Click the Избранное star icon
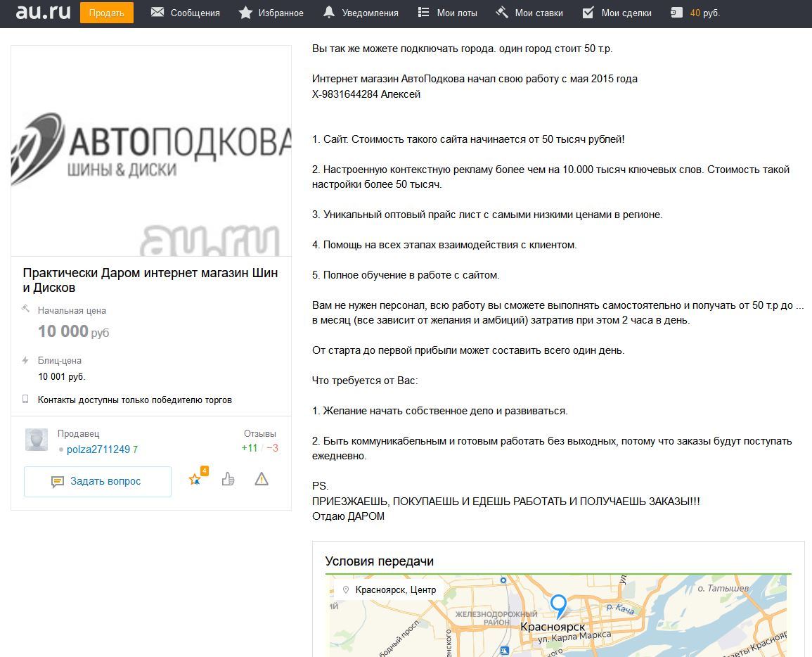Image resolution: width=812 pixels, height=657 pixels. pyautogui.click(x=245, y=13)
